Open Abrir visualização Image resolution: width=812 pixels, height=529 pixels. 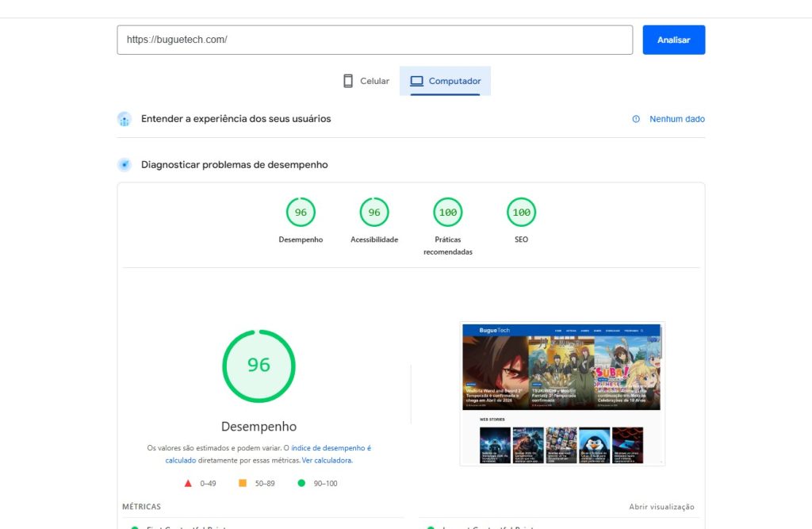pos(662,506)
